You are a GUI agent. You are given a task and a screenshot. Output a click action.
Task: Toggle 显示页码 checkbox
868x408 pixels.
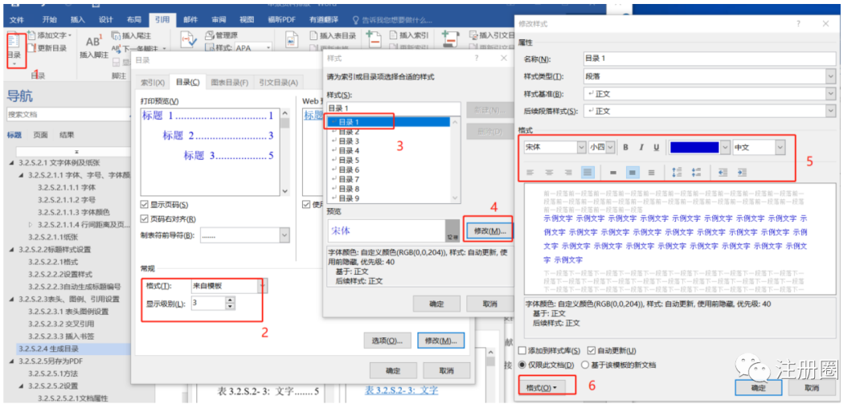[145, 205]
